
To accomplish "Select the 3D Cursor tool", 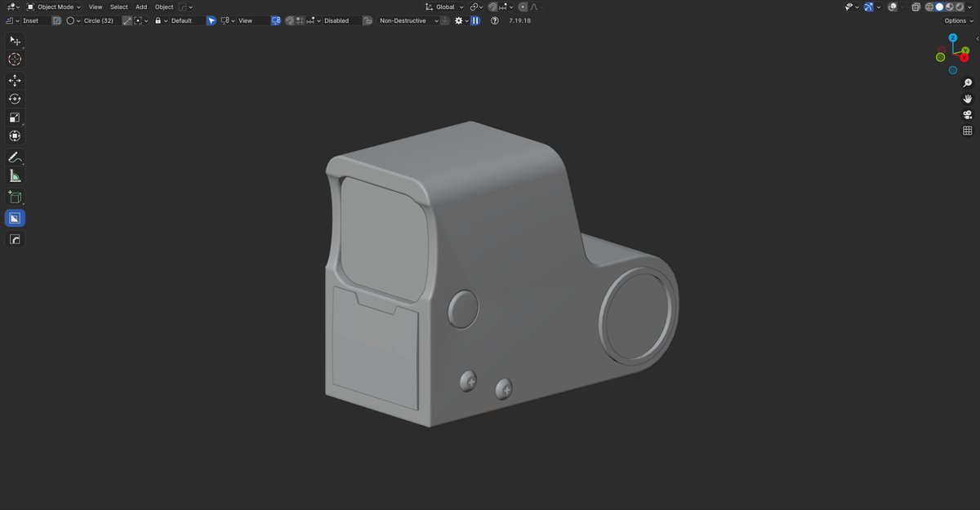I will [x=15, y=60].
